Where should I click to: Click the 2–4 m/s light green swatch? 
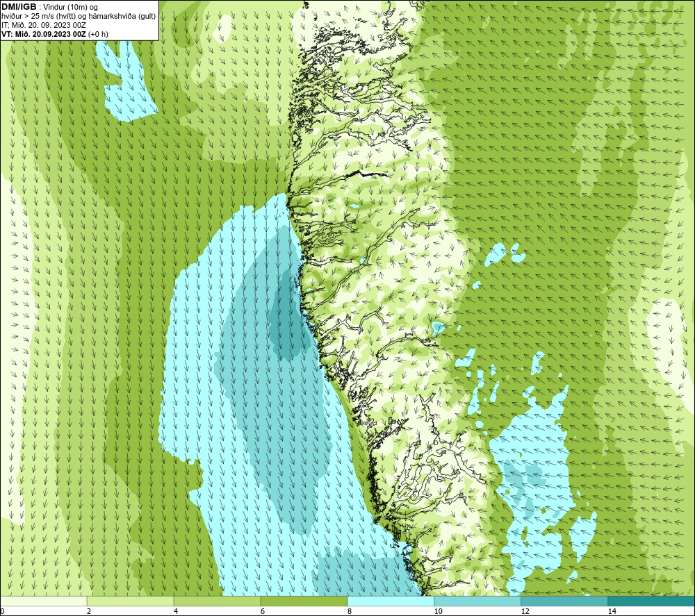click(131, 601)
